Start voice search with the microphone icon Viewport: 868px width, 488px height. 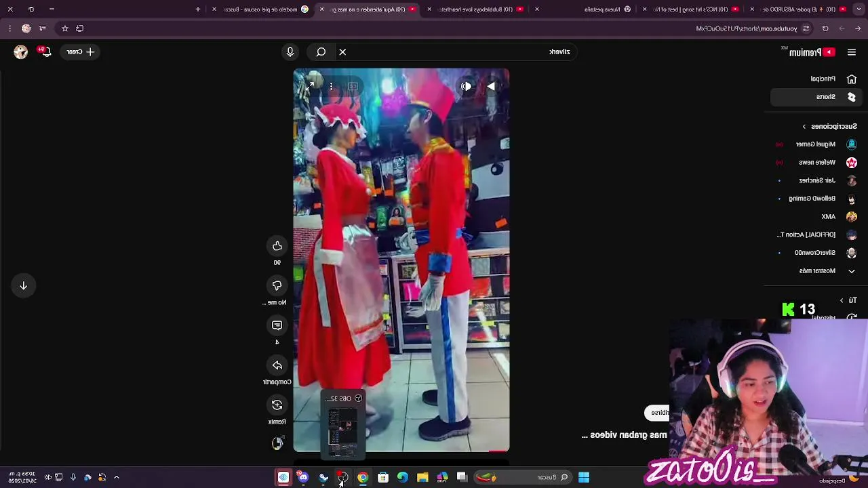[x=290, y=52]
